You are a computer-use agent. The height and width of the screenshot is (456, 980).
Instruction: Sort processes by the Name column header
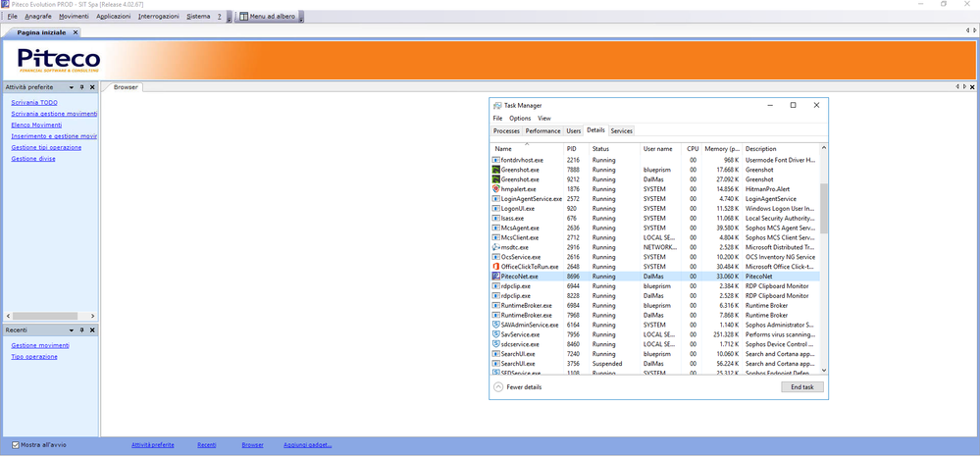pyautogui.click(x=526, y=149)
